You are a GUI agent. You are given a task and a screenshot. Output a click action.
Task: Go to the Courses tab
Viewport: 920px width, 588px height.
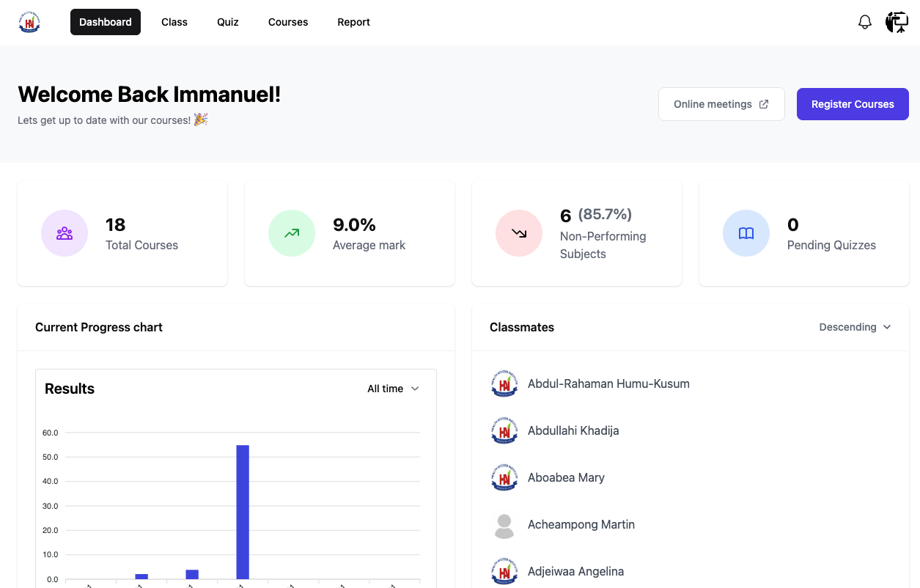(x=288, y=22)
